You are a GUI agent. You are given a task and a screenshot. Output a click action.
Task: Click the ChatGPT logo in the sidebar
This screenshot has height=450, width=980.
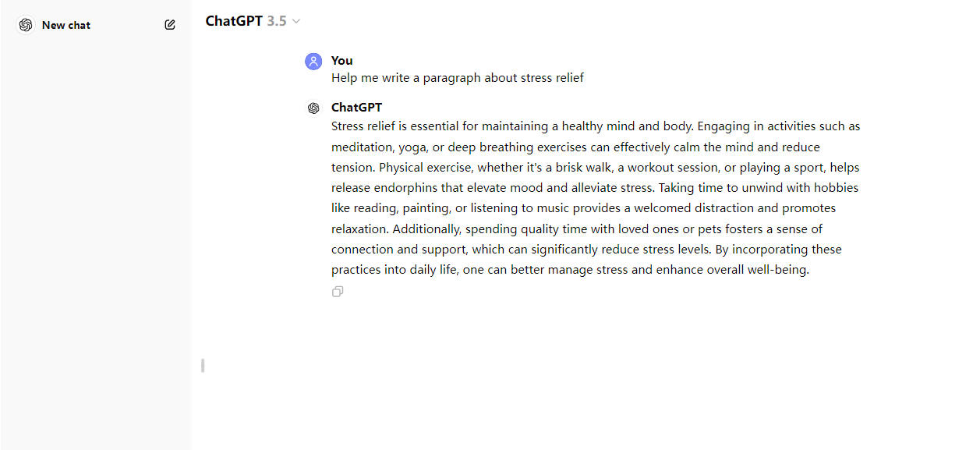(x=26, y=25)
